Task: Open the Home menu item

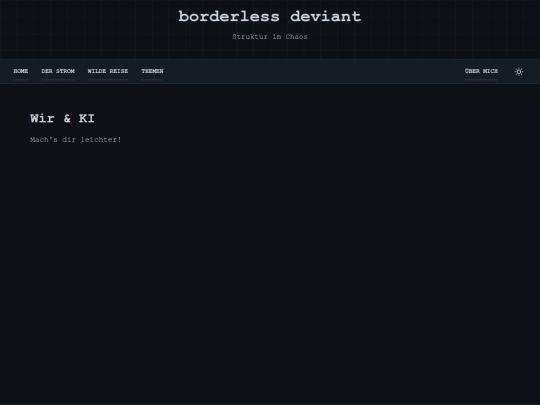Action: point(21,71)
